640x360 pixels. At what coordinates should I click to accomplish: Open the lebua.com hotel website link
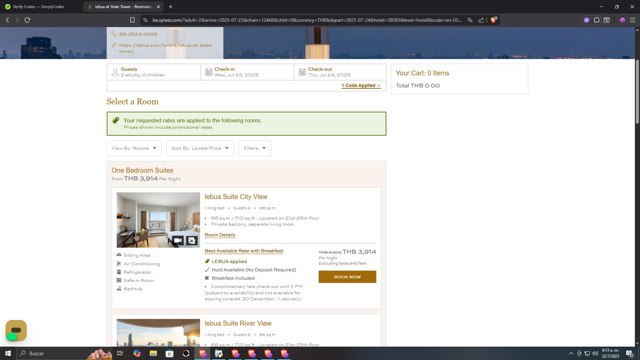165,48
